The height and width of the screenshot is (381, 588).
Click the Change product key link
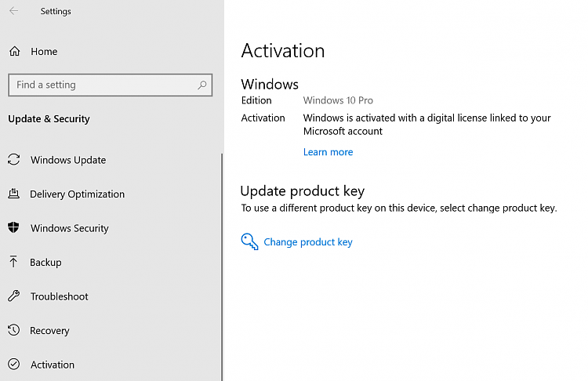[x=308, y=242]
